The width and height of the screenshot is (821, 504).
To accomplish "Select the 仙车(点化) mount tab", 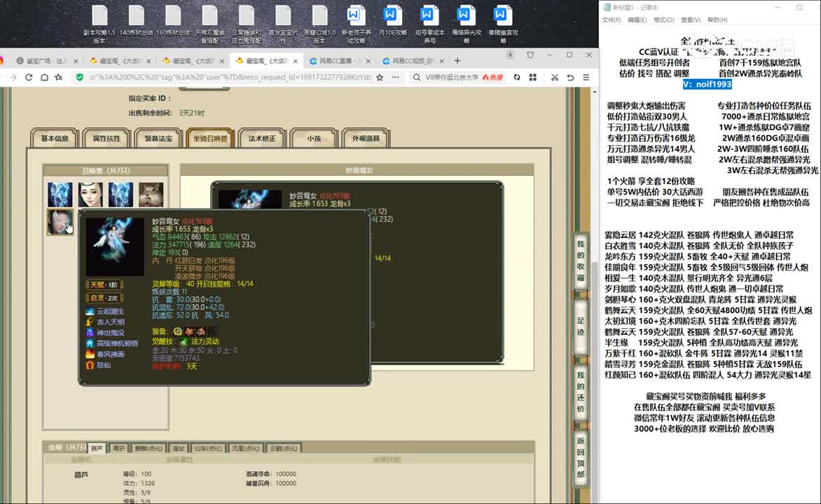I will pyautogui.click(x=208, y=449).
